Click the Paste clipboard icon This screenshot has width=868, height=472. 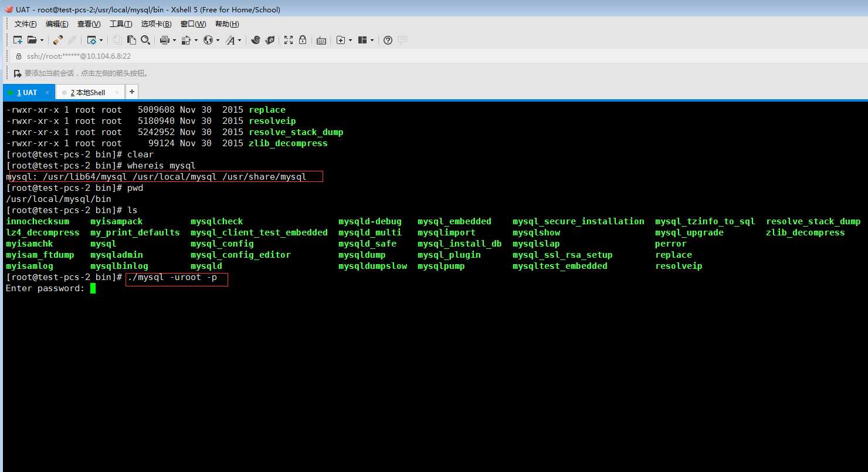pyautogui.click(x=132, y=40)
